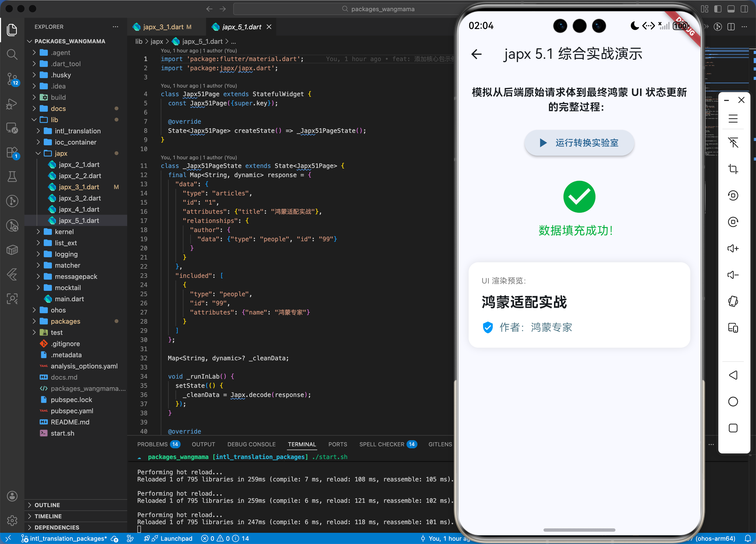This screenshot has width=756, height=544.
Task: Switch to DEBUG CONSOLE tab
Action: click(251, 444)
